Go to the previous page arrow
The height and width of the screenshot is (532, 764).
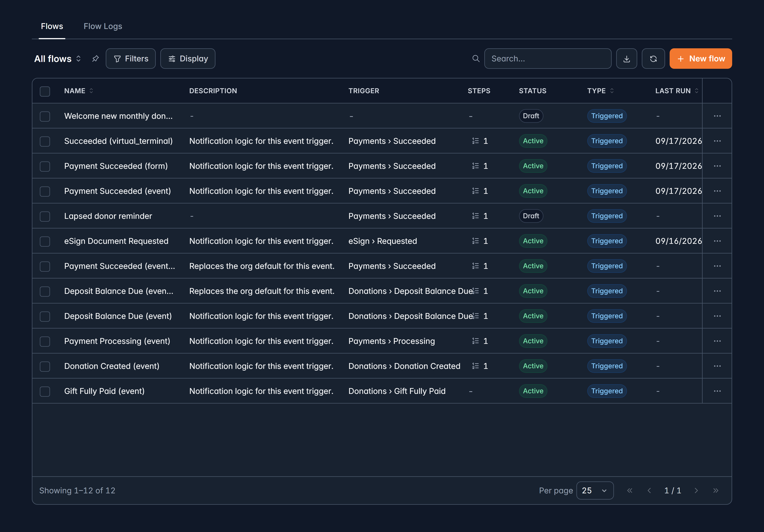click(649, 490)
